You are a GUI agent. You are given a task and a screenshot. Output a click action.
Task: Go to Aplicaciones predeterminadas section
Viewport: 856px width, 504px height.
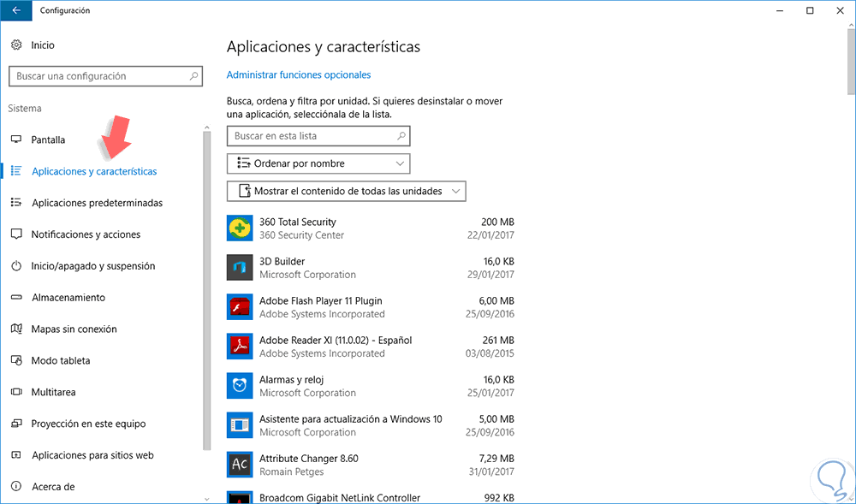[x=98, y=203]
